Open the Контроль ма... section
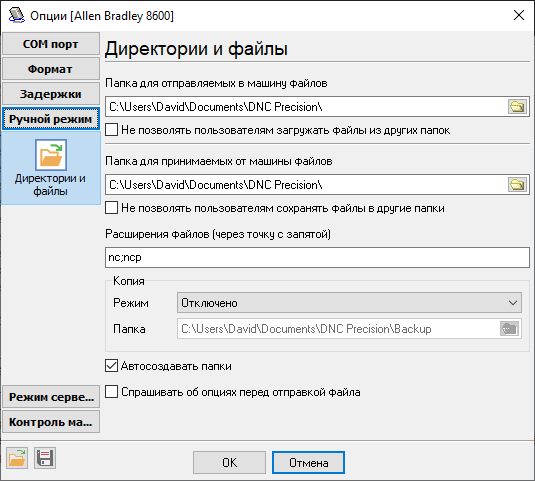The height and width of the screenshot is (481, 535). pyautogui.click(x=51, y=422)
